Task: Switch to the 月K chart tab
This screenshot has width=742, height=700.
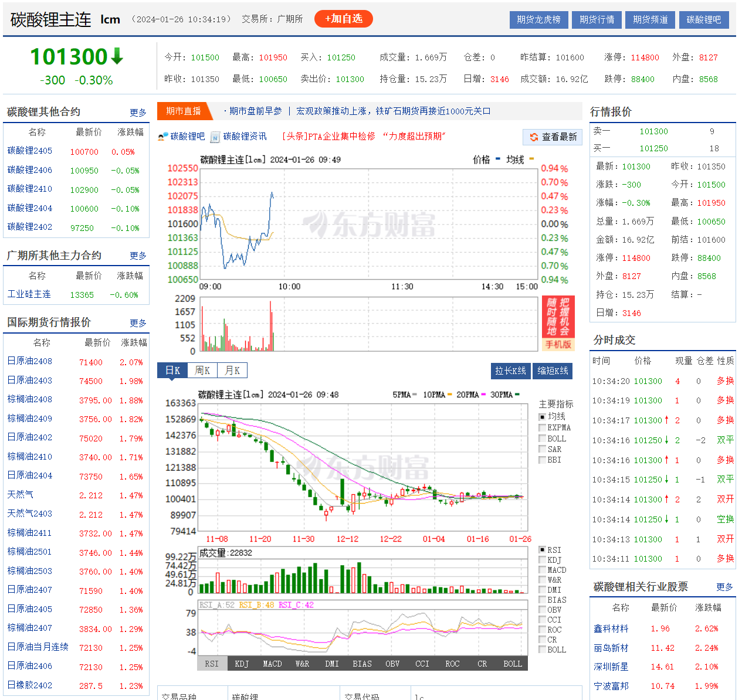Action: point(232,371)
